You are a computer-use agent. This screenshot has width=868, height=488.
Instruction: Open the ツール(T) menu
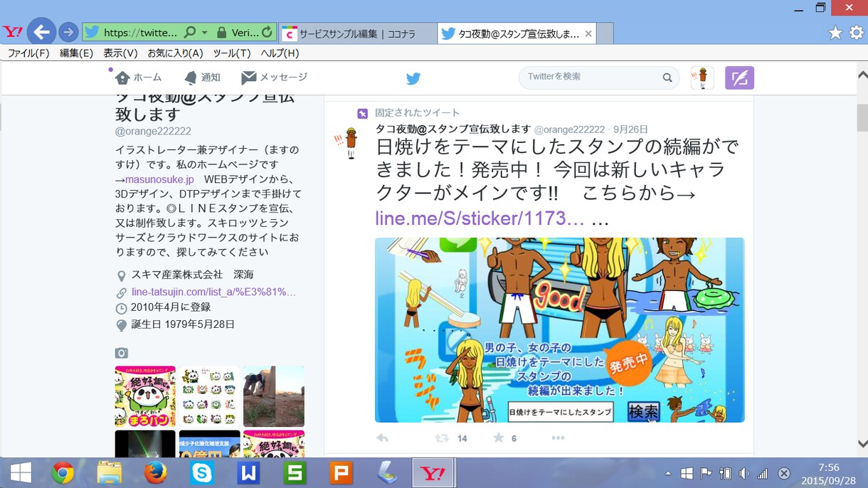coord(232,53)
